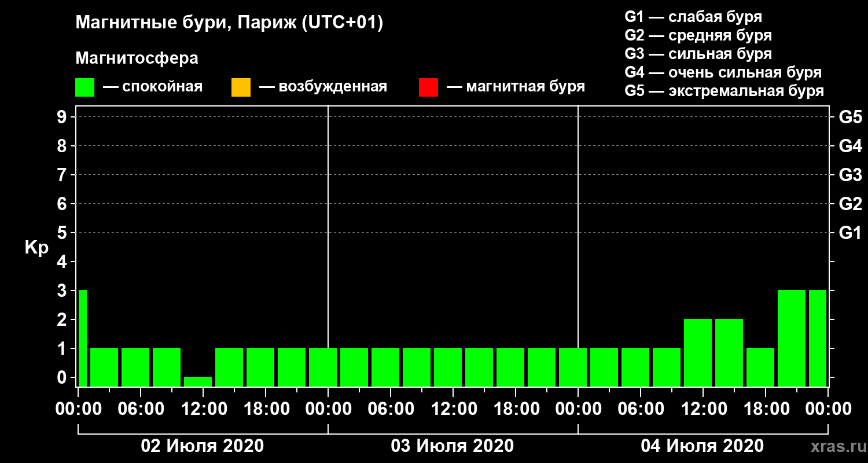Click the right axis label 'G3'
The height and width of the screenshot is (463, 868).
coord(851,175)
